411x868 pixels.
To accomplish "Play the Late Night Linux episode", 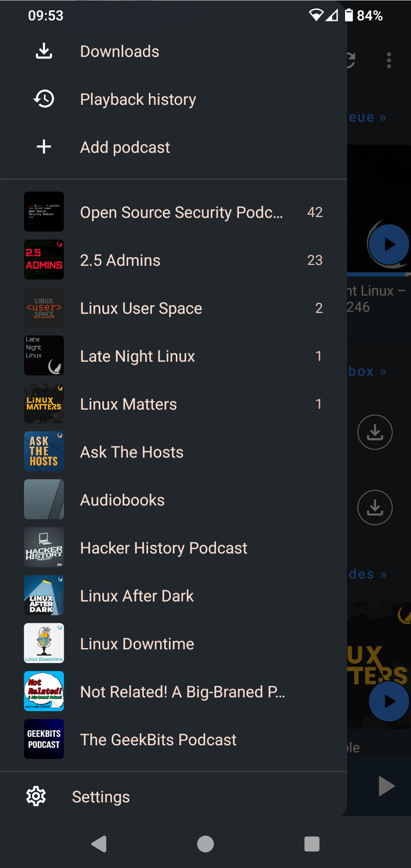I will (x=389, y=245).
